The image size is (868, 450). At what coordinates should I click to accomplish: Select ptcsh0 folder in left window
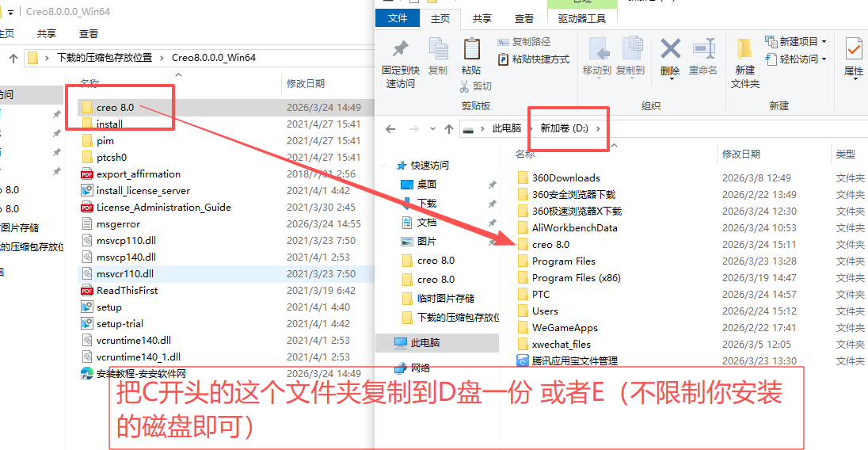click(112, 157)
